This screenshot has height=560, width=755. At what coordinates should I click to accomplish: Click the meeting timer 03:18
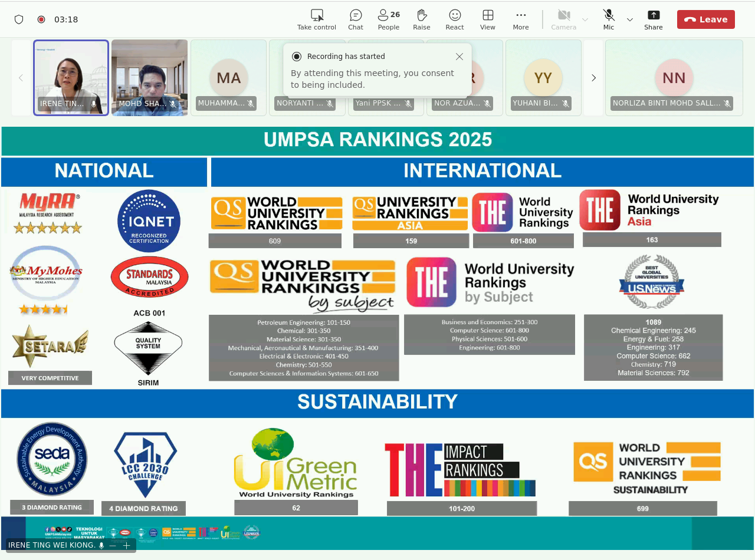click(66, 19)
